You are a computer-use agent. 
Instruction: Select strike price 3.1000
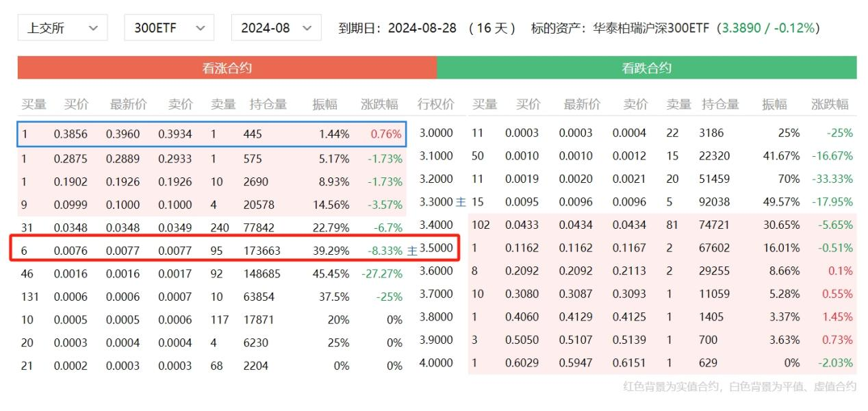tap(436, 155)
